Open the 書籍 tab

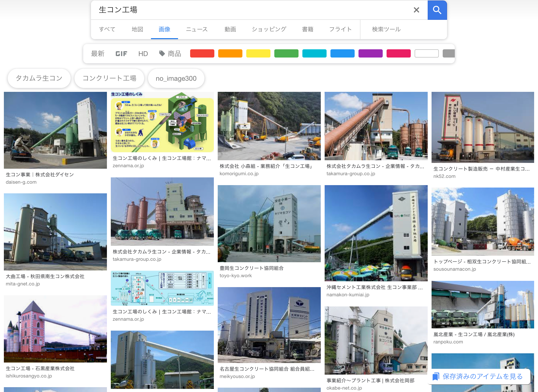[x=308, y=29]
